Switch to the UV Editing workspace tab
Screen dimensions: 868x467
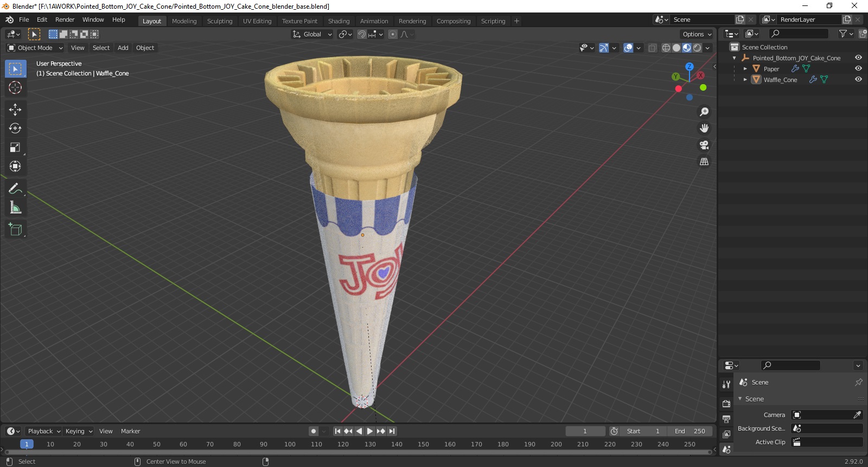coord(257,21)
